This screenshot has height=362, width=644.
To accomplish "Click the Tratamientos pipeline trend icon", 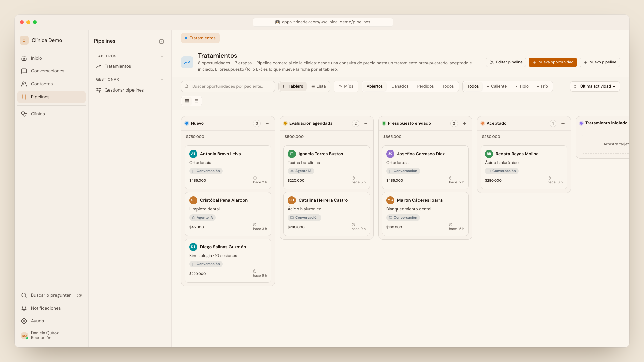I will [x=187, y=62].
